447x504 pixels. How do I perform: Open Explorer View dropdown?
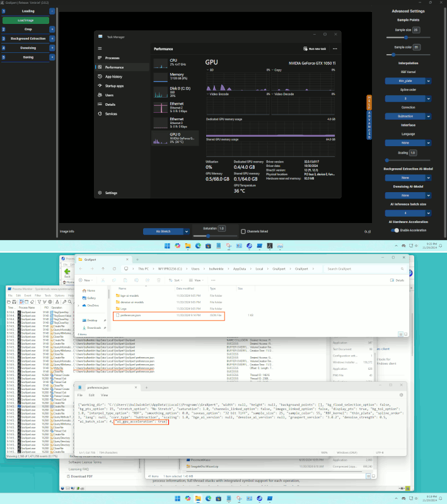point(196,280)
